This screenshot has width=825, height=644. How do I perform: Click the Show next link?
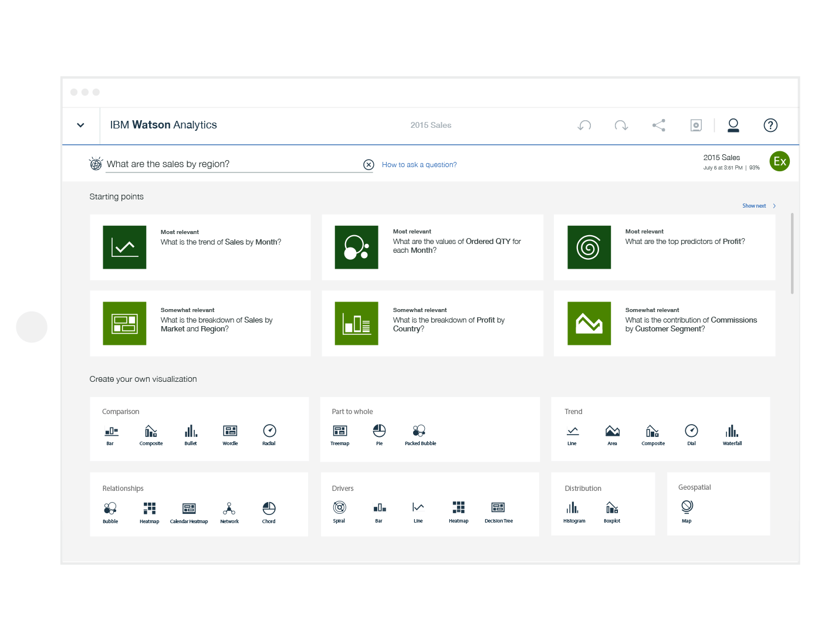click(758, 206)
